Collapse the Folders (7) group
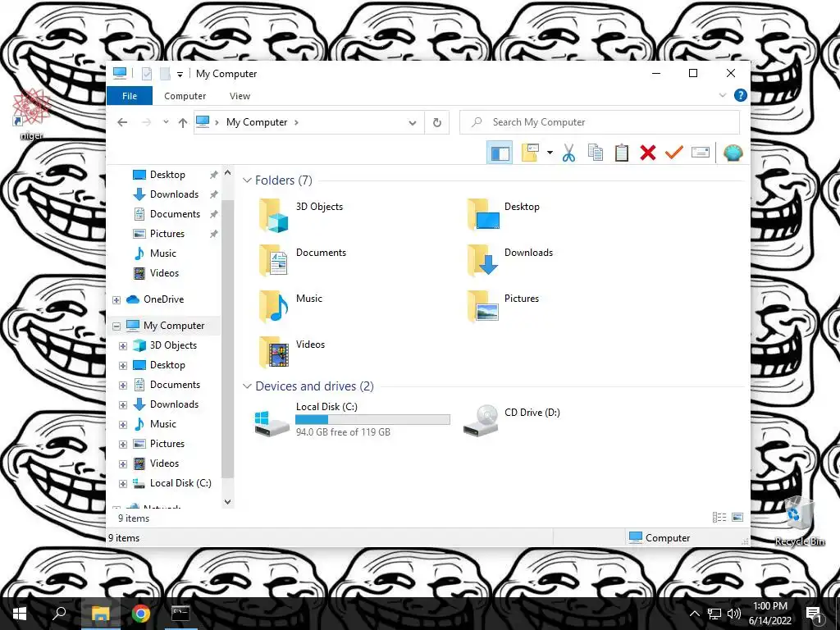 247,180
